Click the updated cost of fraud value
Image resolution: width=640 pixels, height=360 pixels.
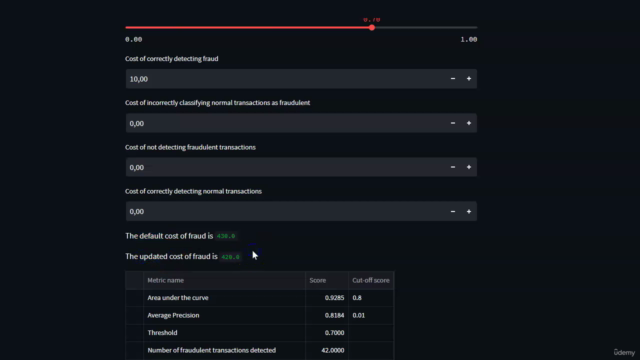231,257
